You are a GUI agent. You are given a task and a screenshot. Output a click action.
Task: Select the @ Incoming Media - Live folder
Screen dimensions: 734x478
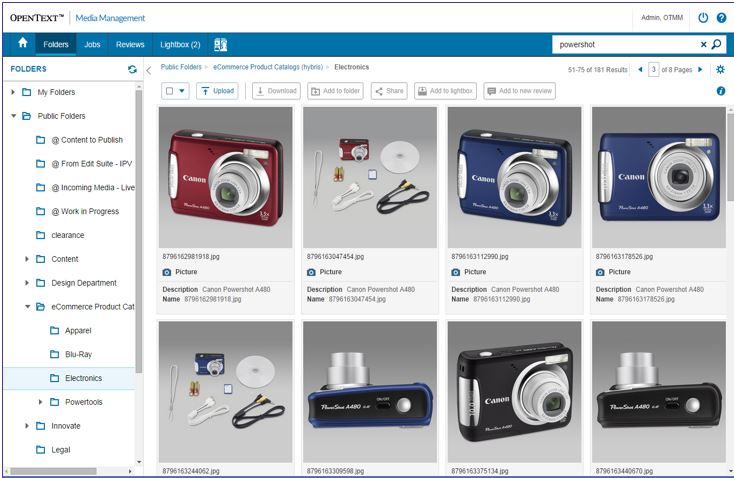[93, 187]
